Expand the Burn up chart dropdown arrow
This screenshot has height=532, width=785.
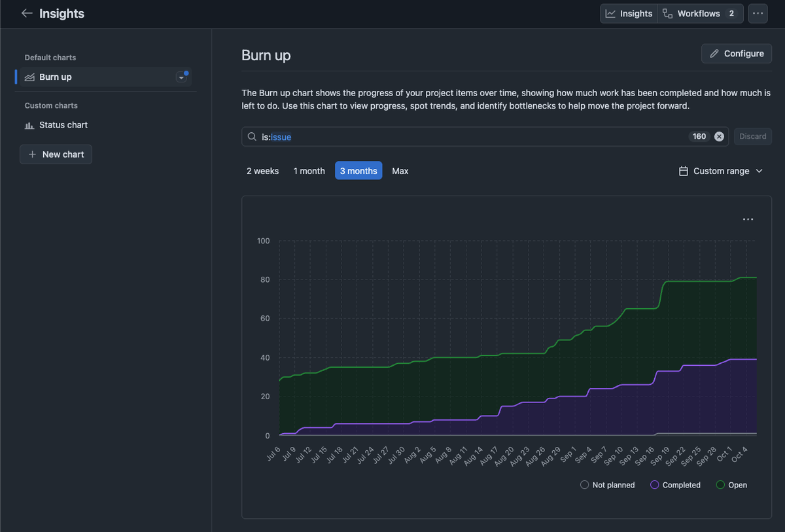[181, 77]
